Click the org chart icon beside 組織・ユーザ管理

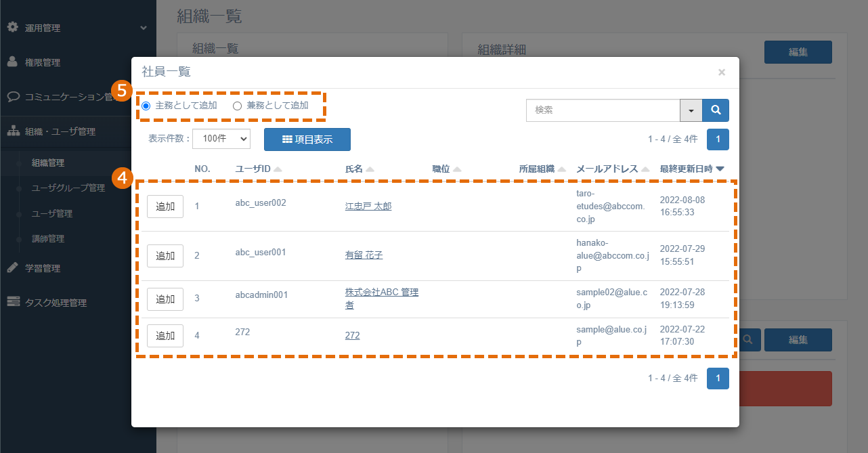(x=13, y=131)
